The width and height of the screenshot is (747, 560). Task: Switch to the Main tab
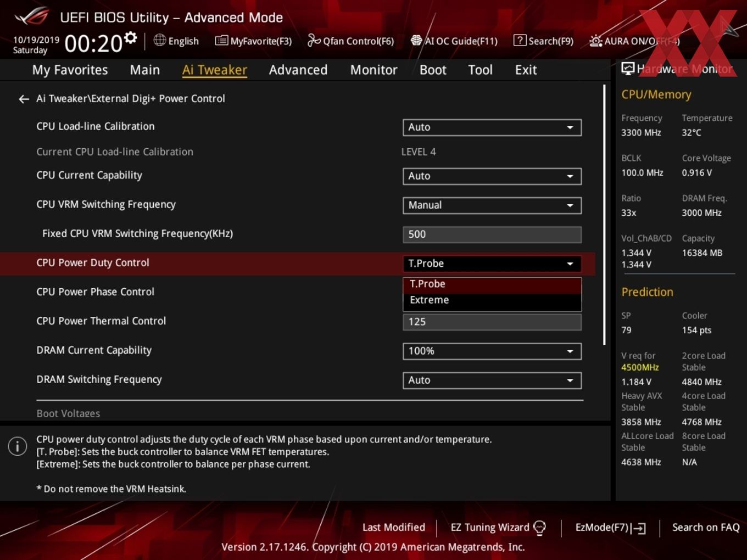(x=145, y=70)
